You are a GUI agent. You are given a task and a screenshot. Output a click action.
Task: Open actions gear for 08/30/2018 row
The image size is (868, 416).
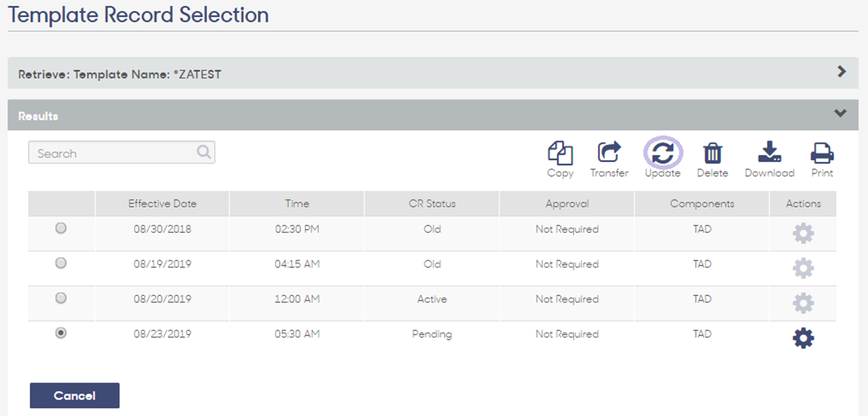(803, 233)
